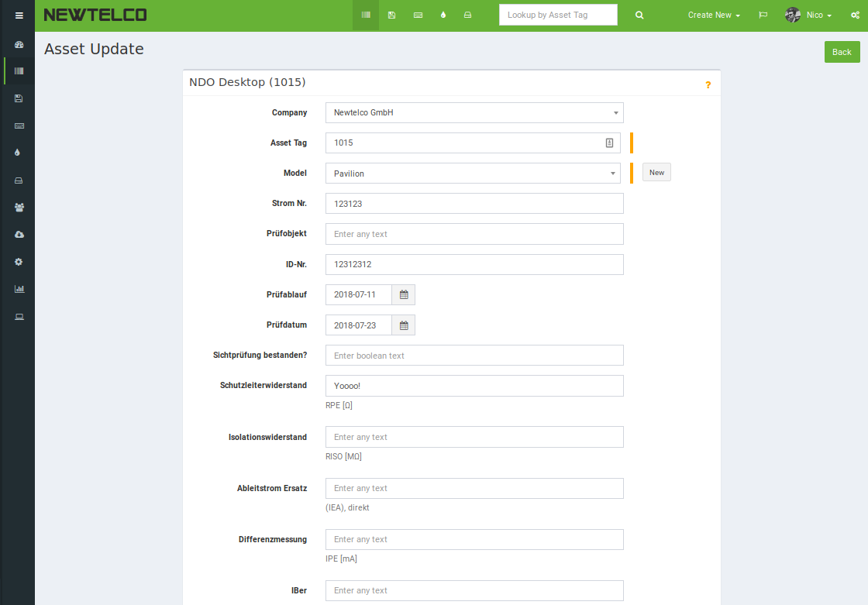Open Settings gear icon in sidebar

(x=19, y=262)
